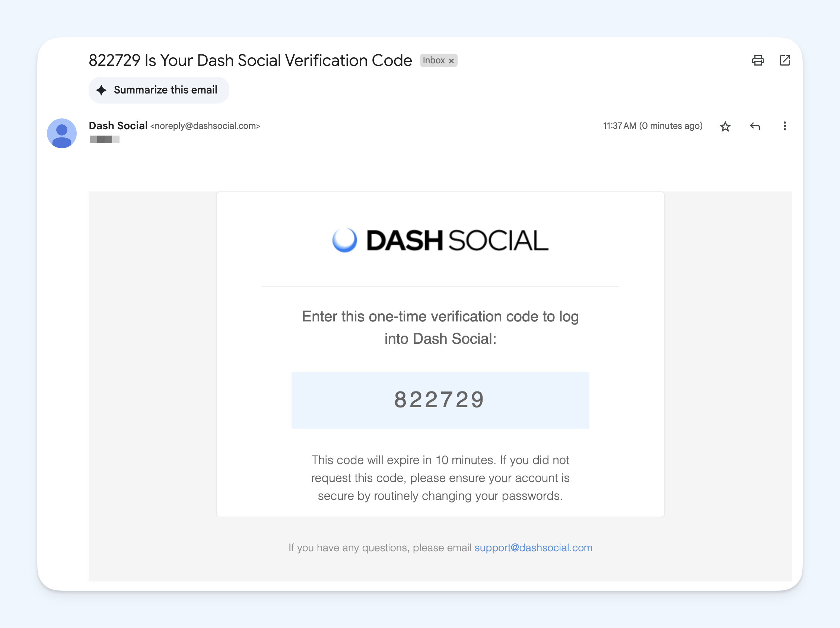The image size is (840, 628).
Task: Click the Summarize this email button
Action: pos(159,90)
